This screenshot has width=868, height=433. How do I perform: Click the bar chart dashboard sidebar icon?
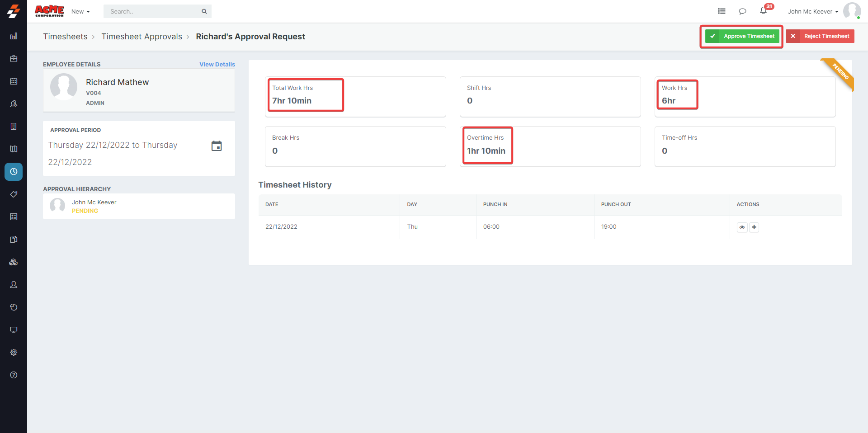pyautogui.click(x=14, y=36)
